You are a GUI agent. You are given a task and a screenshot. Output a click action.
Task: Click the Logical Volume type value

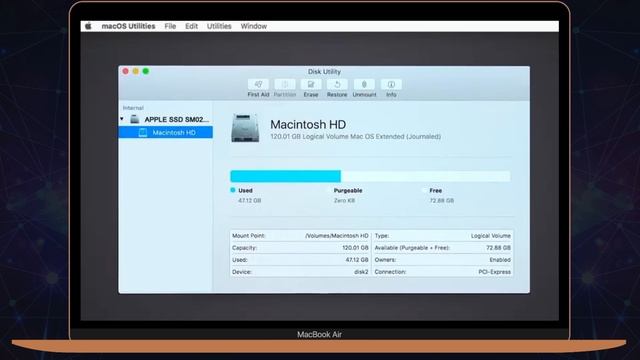coord(491,236)
